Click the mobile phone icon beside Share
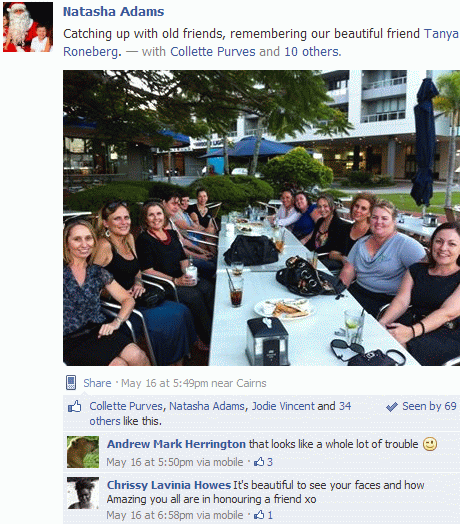The height and width of the screenshot is (524, 460). [71, 383]
